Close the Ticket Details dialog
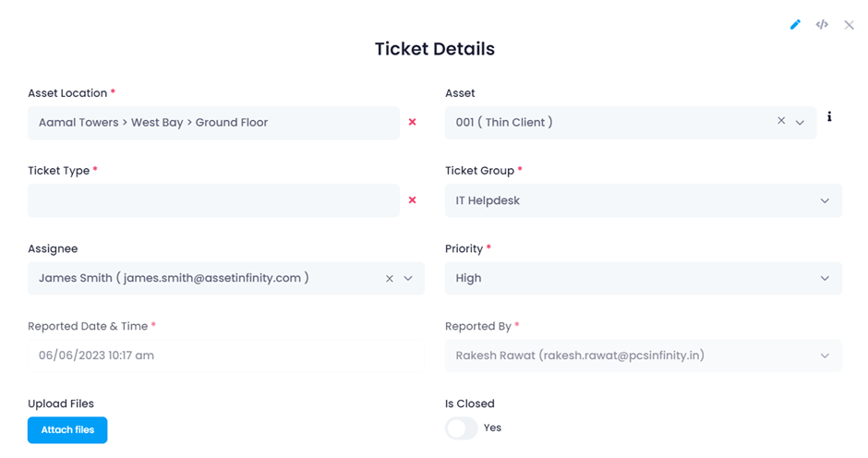 pyautogui.click(x=850, y=25)
